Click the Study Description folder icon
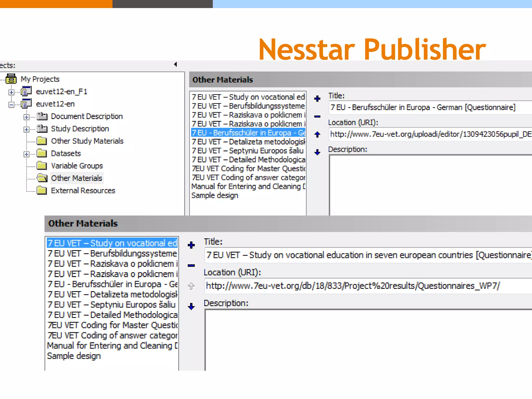The width and height of the screenshot is (532, 399). [42, 128]
